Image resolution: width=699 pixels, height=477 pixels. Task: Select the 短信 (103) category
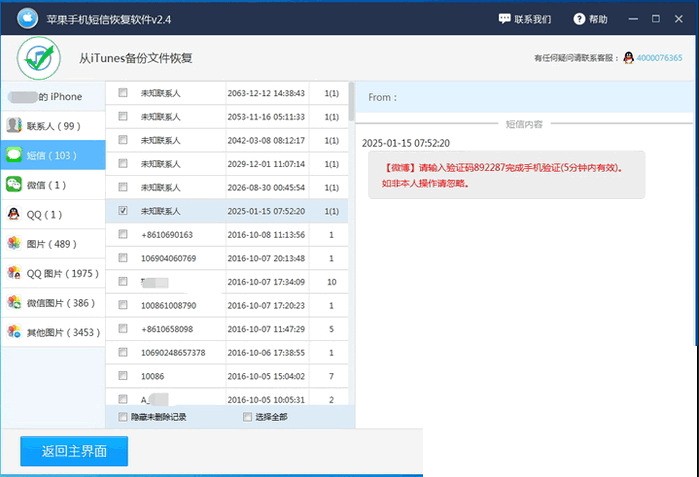point(53,155)
